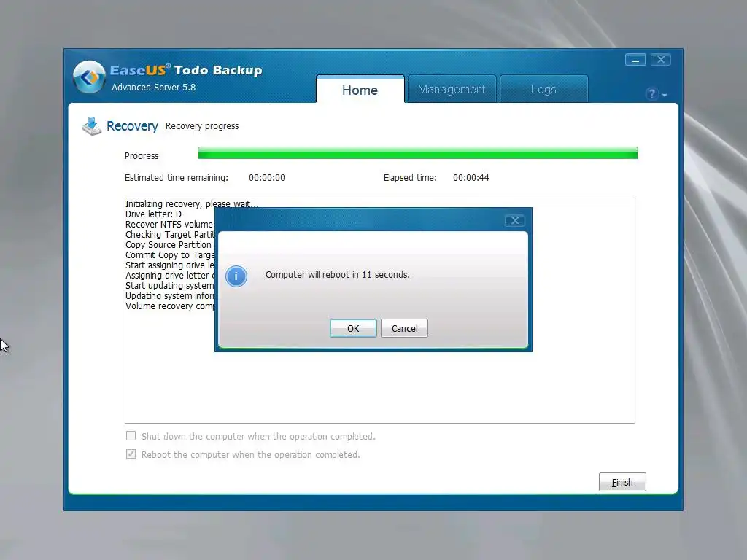Click the 'Copy Source Partition' log entry

tap(169, 245)
